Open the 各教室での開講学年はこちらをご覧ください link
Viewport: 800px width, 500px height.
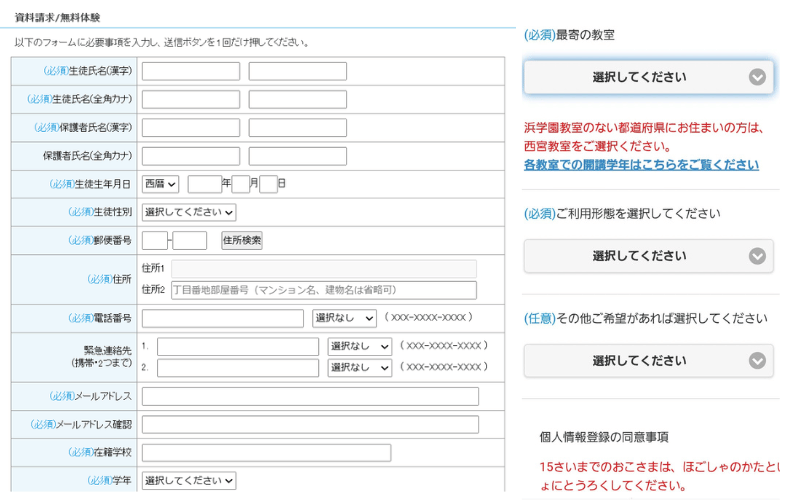(641, 165)
